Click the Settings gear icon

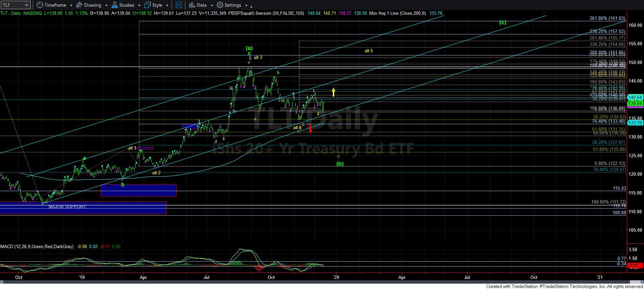220,5
